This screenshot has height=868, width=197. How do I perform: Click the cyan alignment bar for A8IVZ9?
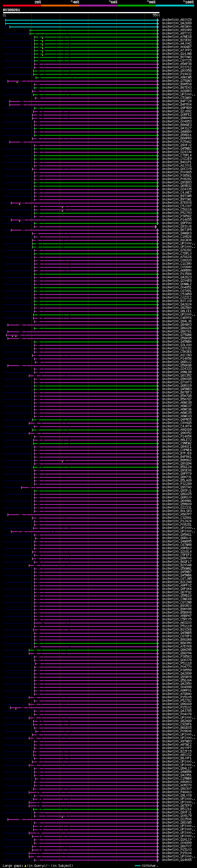[x=82, y=20]
